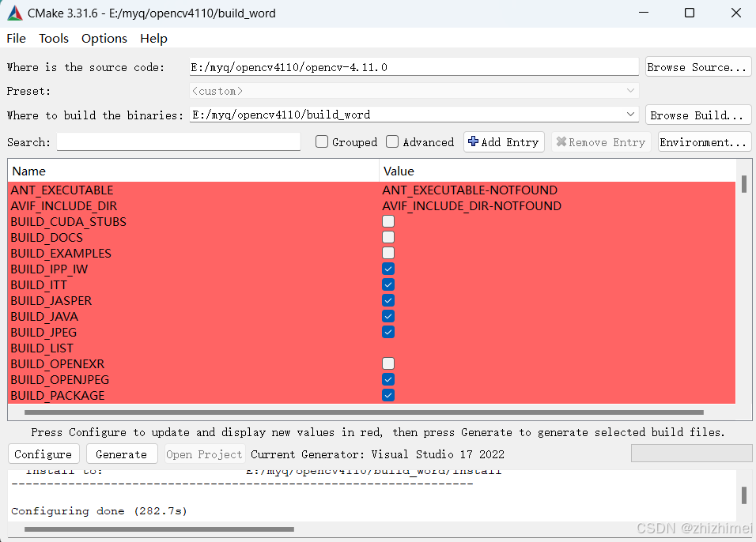756x542 pixels.
Task: Toggle the Grouped checkbox
Action: pyautogui.click(x=322, y=141)
